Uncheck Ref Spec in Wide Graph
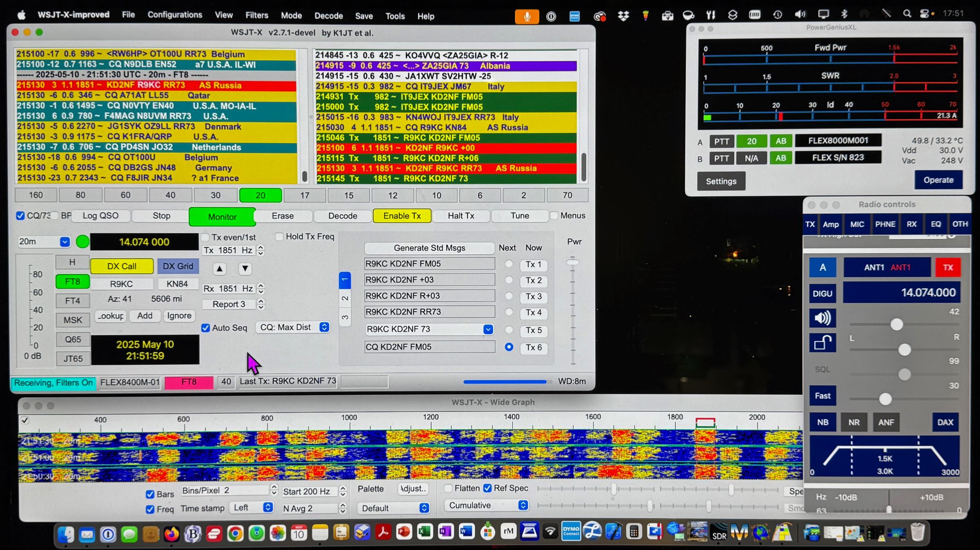 pos(487,488)
